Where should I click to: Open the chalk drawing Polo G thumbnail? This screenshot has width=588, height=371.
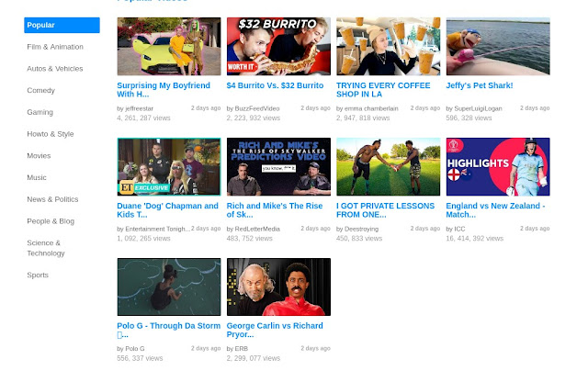[x=169, y=287]
